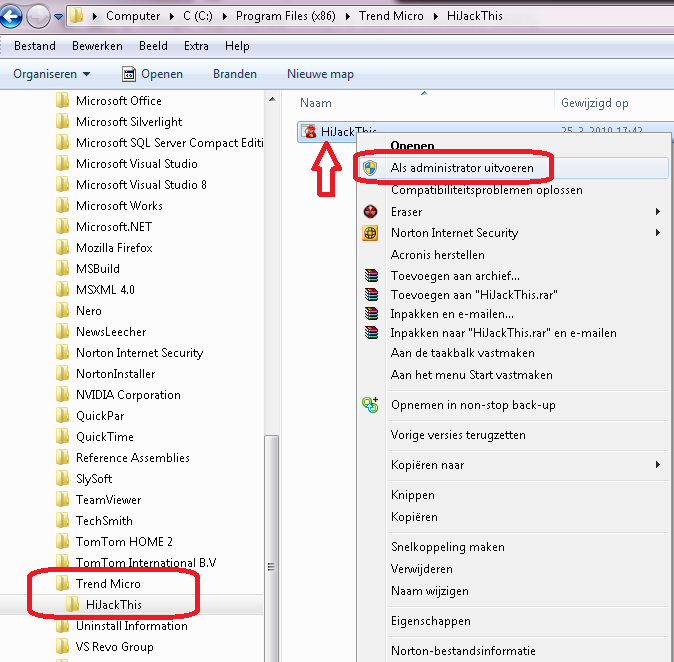
Task: Select the HiJackThis file icon in the list
Action: 308,131
